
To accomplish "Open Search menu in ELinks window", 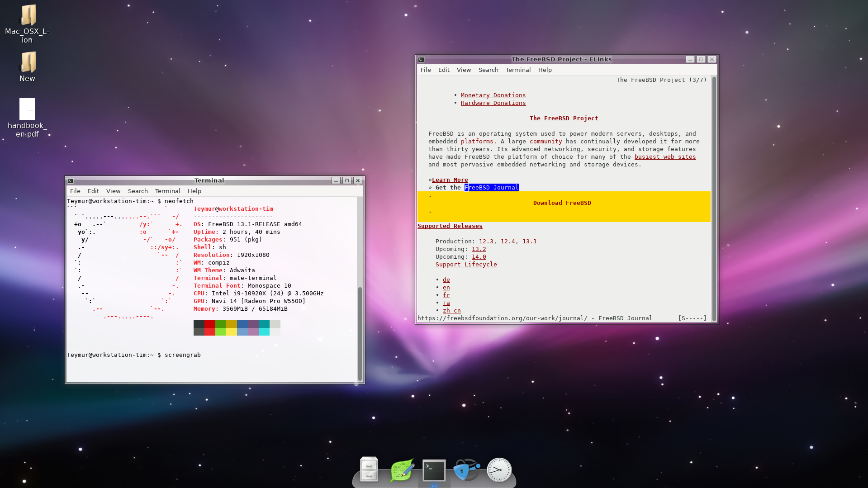I will coord(488,70).
